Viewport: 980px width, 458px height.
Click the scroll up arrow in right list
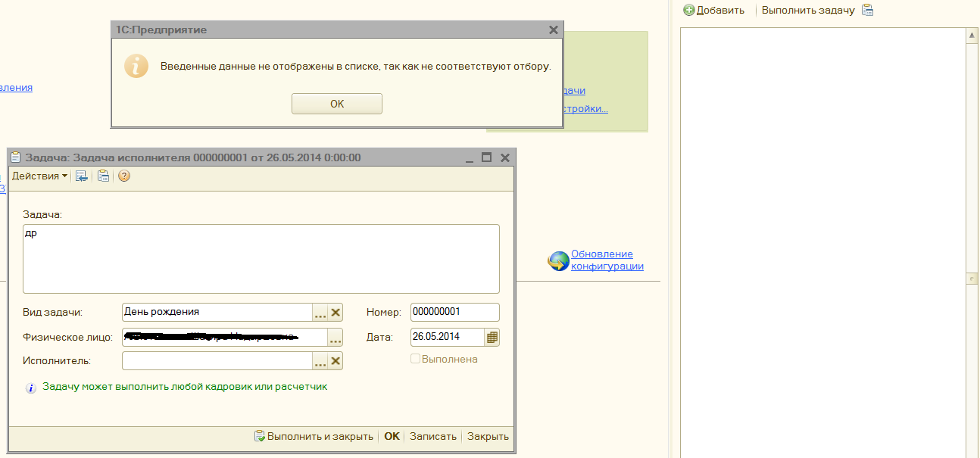coord(972,35)
